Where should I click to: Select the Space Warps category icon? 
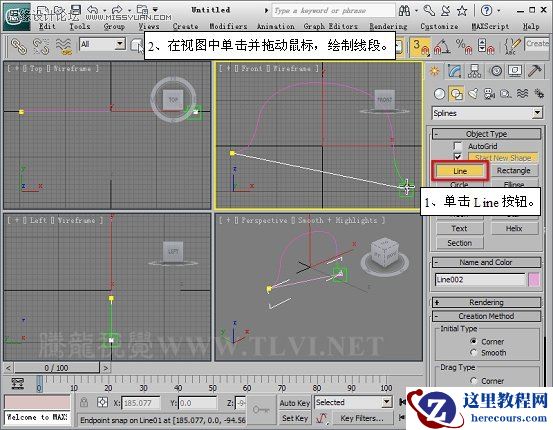(522, 94)
